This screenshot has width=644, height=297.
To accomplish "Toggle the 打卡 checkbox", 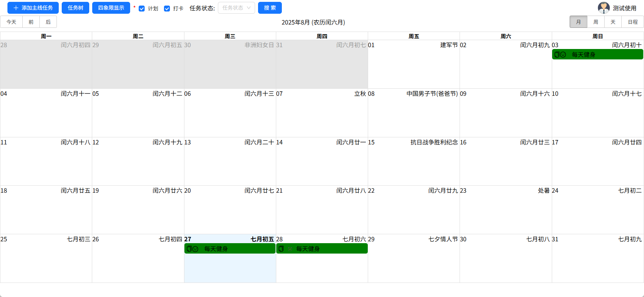I will coord(167,9).
